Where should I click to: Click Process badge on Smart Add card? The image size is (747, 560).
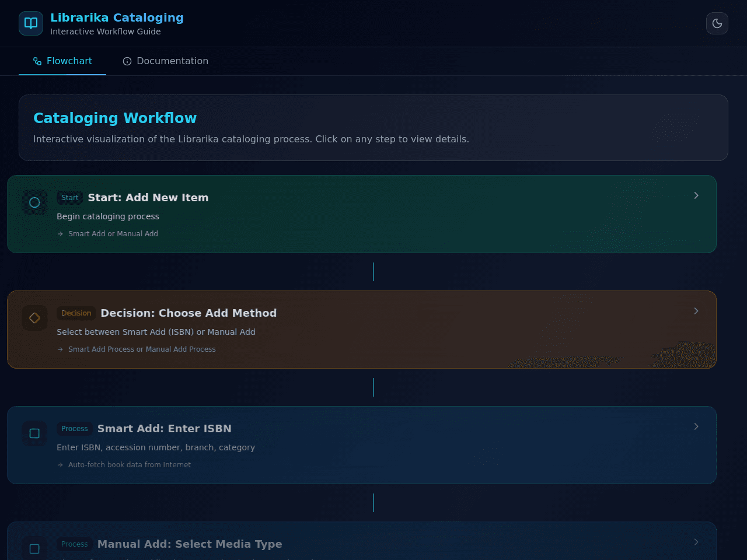(75, 429)
